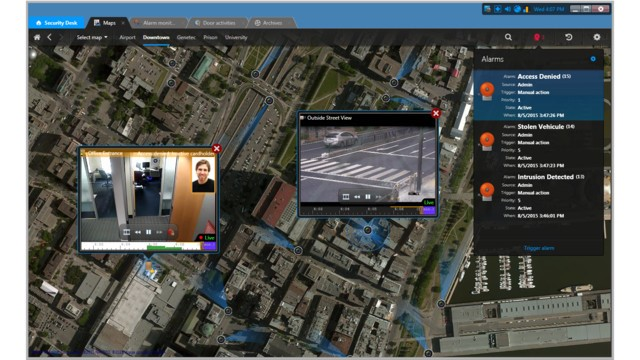The image size is (640, 360).
Task: Open the Security Desk home tab
Action: click(56, 23)
